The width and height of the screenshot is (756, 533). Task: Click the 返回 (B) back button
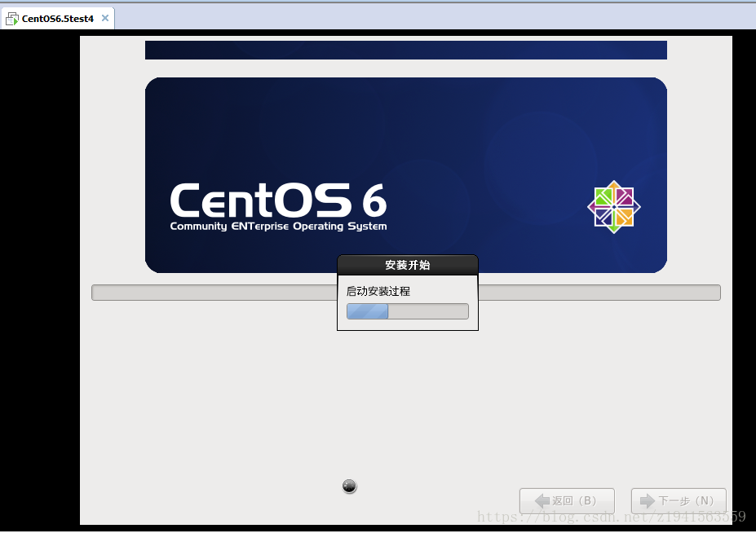click(x=567, y=500)
